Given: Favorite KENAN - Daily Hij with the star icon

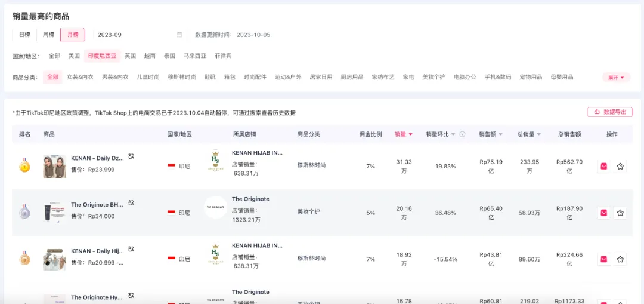Looking at the screenshot, I should [x=620, y=259].
